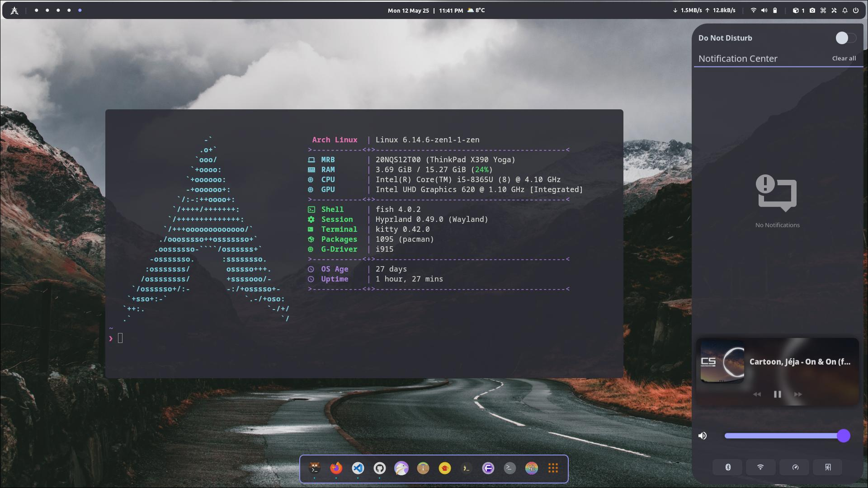This screenshot has width=868, height=488.
Task: Click the exit door logout button
Action: click(x=828, y=467)
